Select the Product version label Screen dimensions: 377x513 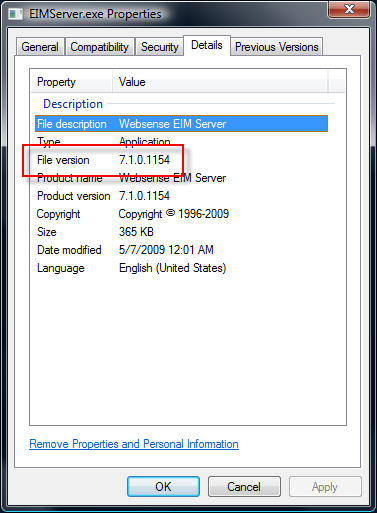pyautogui.click(x=73, y=196)
